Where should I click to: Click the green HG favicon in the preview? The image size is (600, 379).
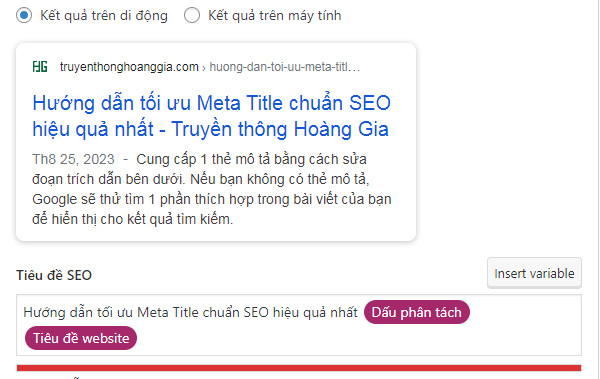(x=40, y=67)
